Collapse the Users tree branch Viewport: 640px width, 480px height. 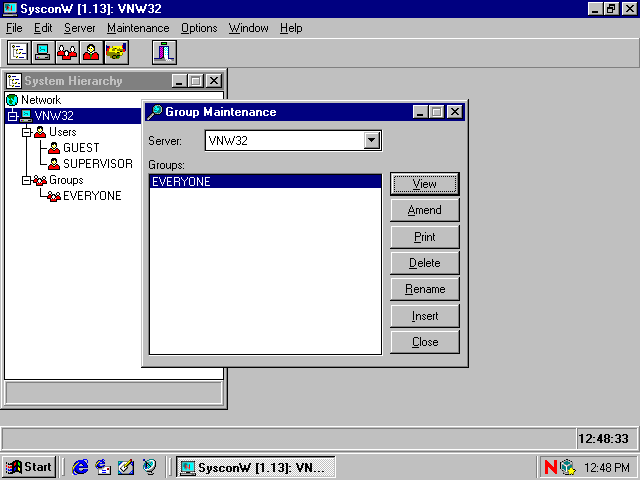pyautogui.click(x=27, y=132)
